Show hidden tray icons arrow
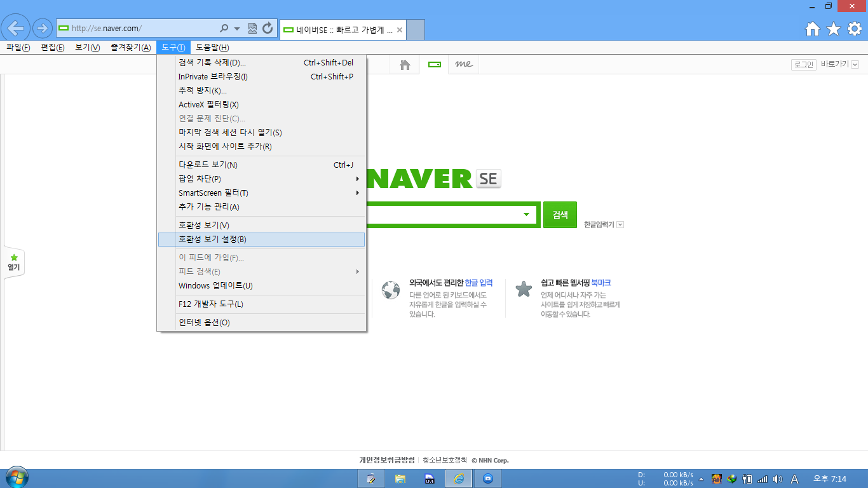This screenshot has width=868, height=488. pyautogui.click(x=701, y=479)
